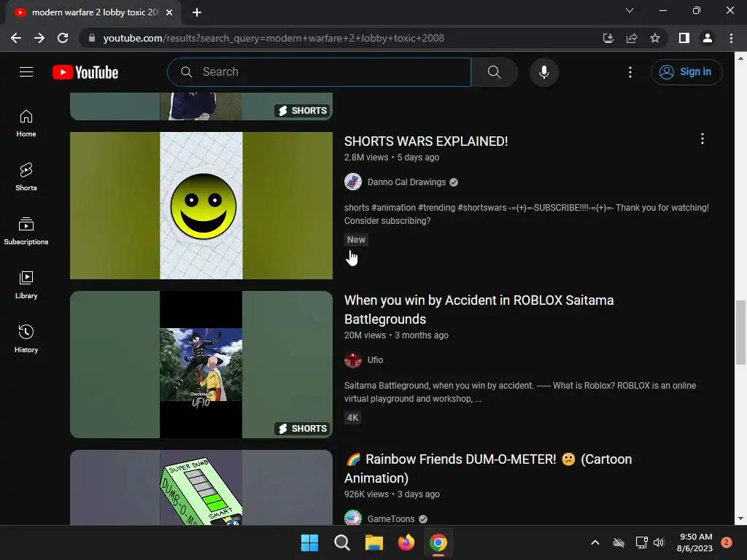747x560 pixels.
Task: Bookmark this page with star icon
Action: (x=655, y=38)
